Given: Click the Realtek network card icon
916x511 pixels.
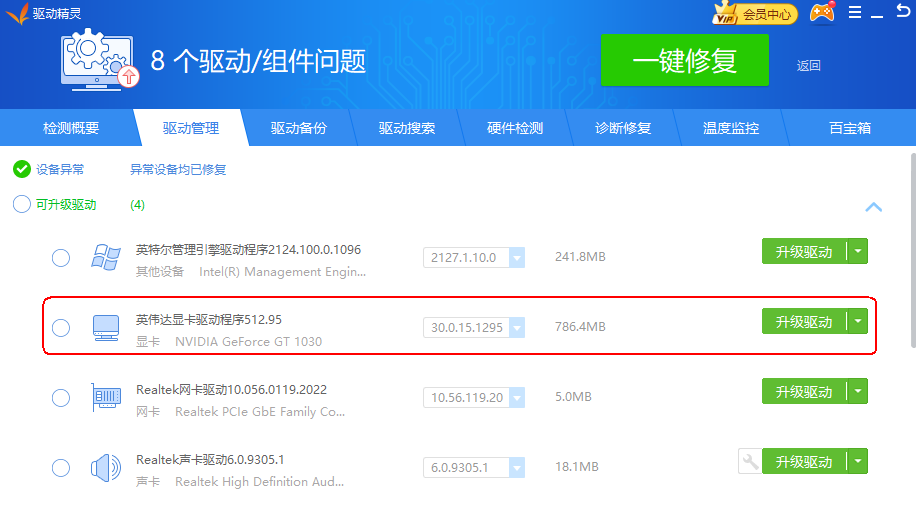Looking at the screenshot, I should [x=106, y=397].
